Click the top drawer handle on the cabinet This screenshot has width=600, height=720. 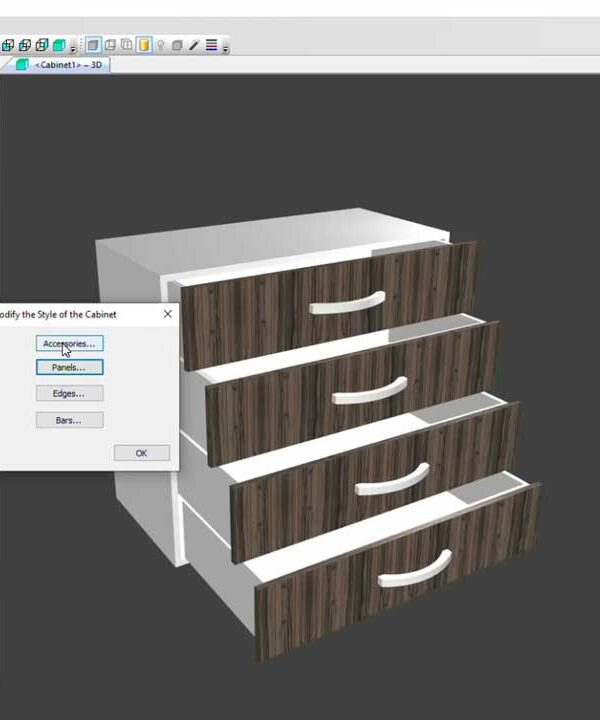347,301
